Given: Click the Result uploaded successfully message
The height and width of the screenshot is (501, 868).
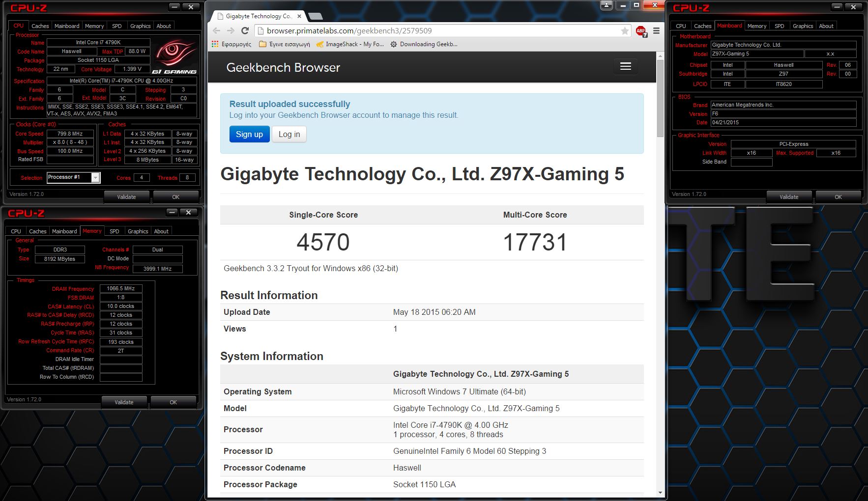Looking at the screenshot, I should (x=289, y=104).
